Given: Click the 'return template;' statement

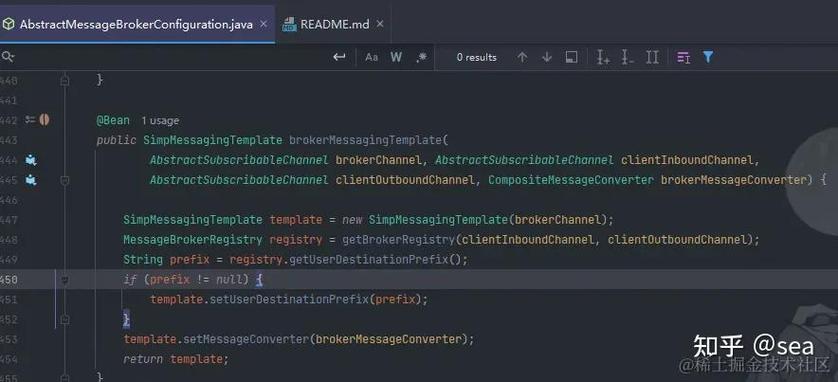Looking at the screenshot, I should pos(176,359).
